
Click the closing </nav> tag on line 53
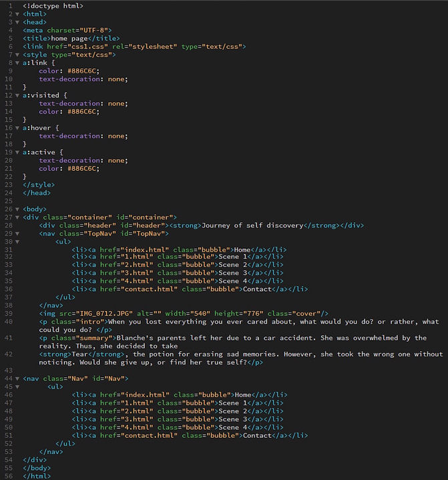[x=51, y=452]
